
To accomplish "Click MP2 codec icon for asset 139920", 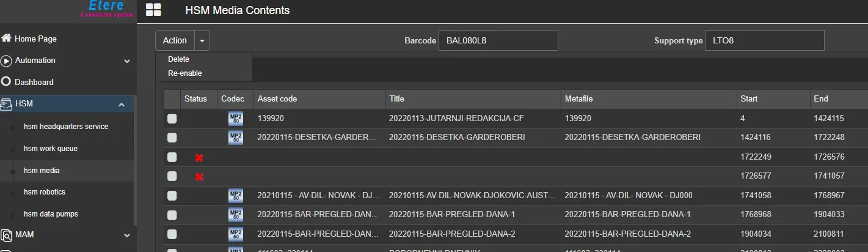I will pyautogui.click(x=235, y=119).
